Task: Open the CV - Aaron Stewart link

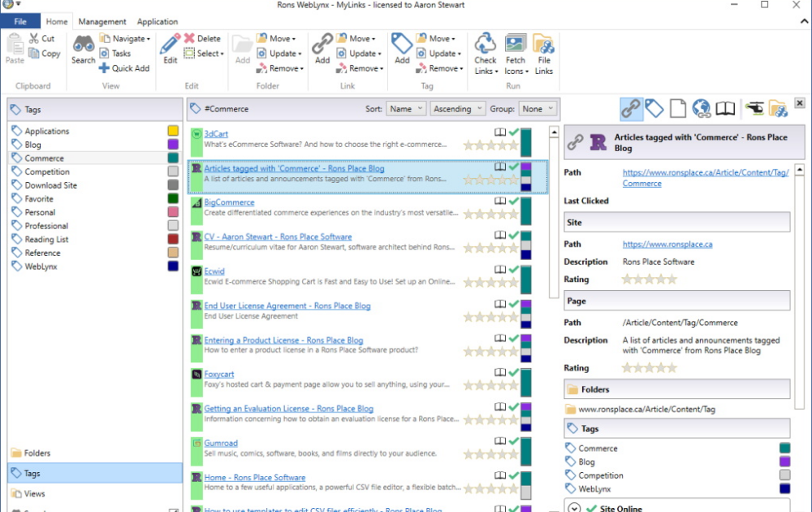Action: 278,236
